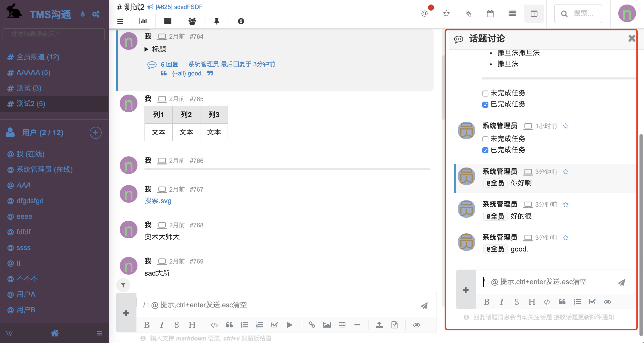This screenshot has width=644, height=343.
Task: Toggle preview eye in topic reply editor
Action: point(607,302)
